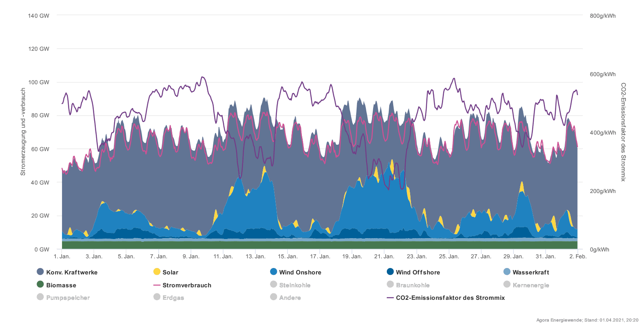This screenshot has width=644, height=324.
Task: Click the dark blue Wind Offshore dot
Action: 390,272
